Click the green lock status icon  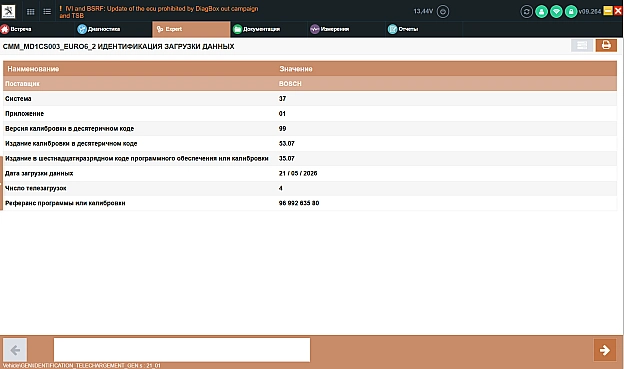click(x=571, y=12)
